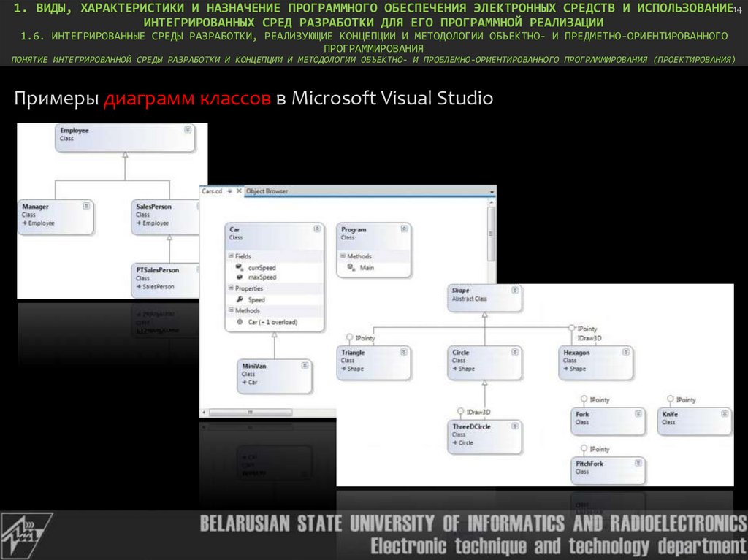Screen dimensions: 748x560
Task: Select the Employee class title
Action: tap(75, 130)
